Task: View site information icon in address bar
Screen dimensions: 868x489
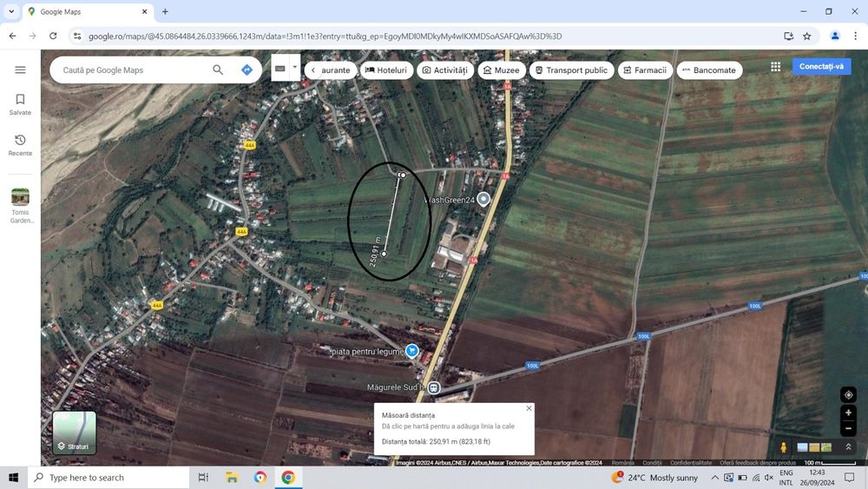Action: point(77,36)
